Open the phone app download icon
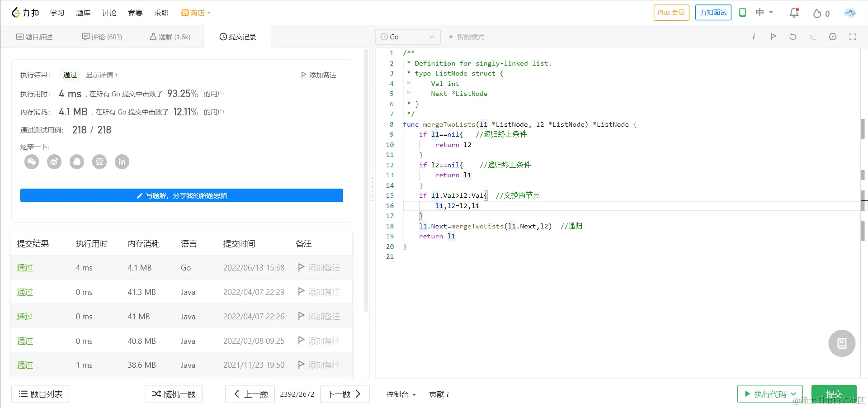 point(742,13)
